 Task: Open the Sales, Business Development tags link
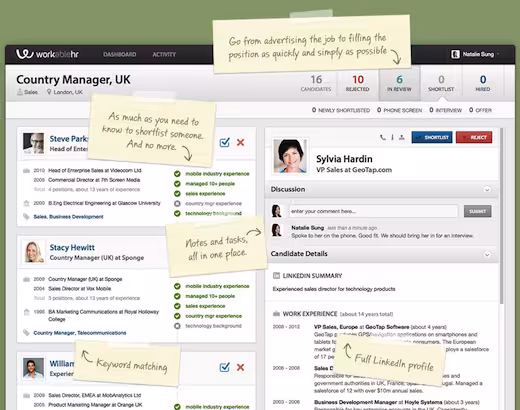pyautogui.click(x=68, y=217)
